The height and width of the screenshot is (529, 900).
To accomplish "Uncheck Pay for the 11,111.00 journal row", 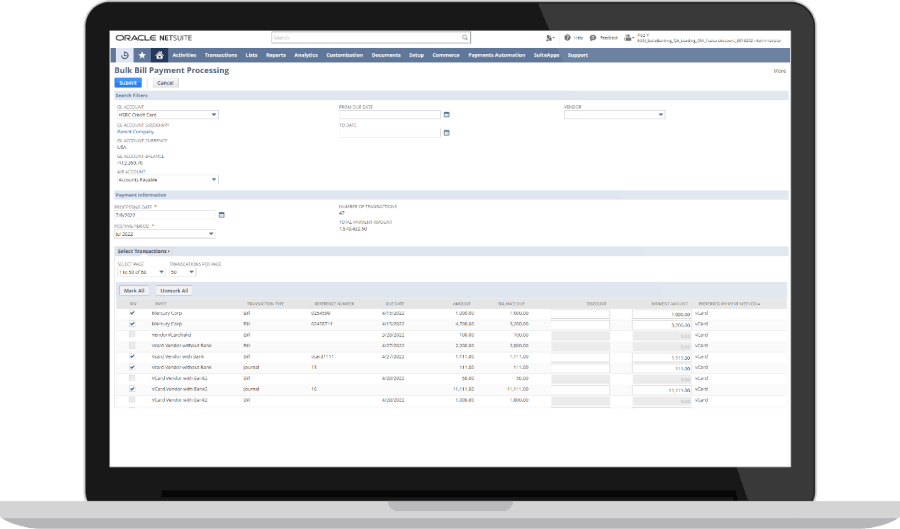I will (132, 389).
